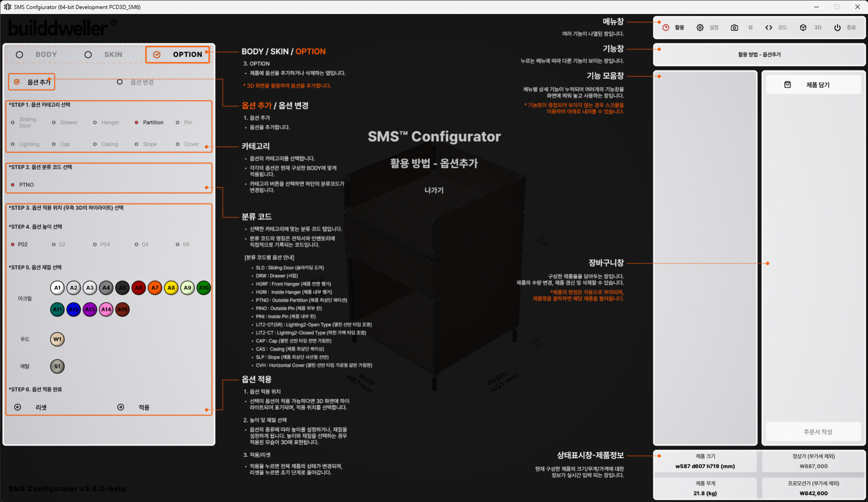The width and height of the screenshot is (868, 502).
Task: Select 06 height option
Action: (x=178, y=244)
